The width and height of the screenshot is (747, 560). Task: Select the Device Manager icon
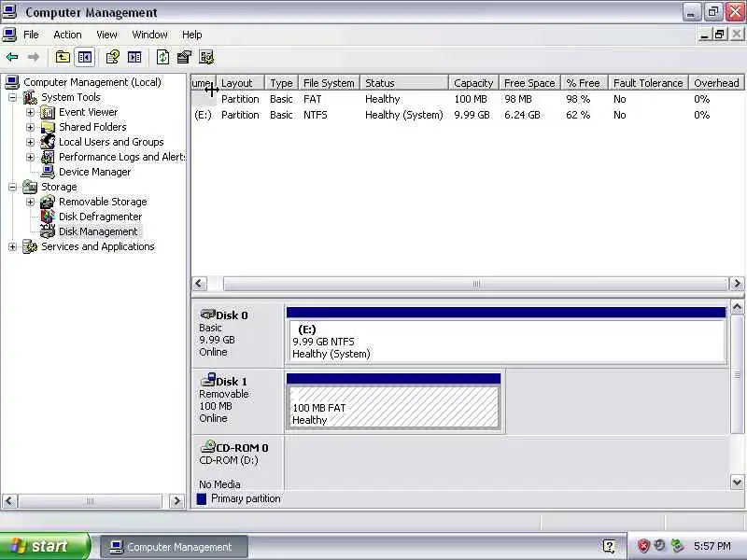[48, 172]
